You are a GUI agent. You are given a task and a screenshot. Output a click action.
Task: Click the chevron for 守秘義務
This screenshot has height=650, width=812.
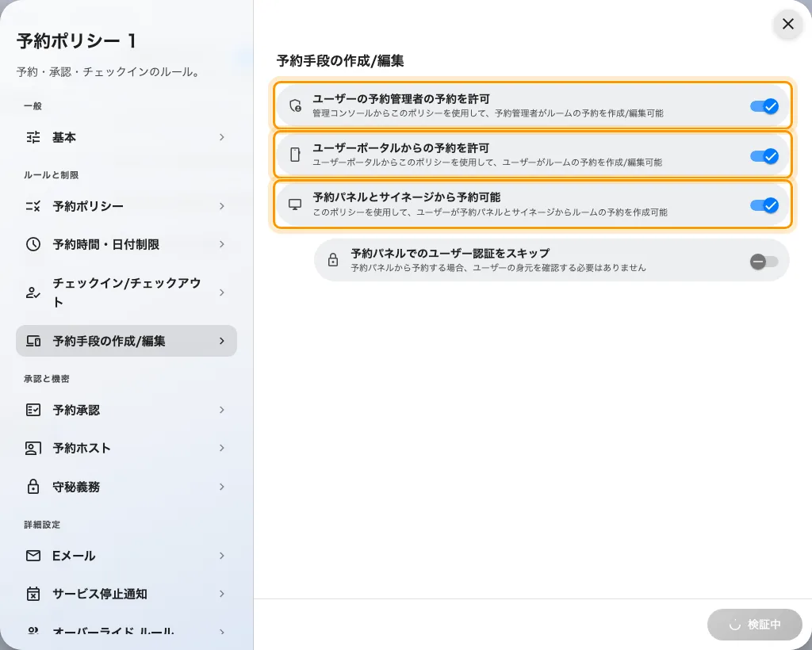coord(222,487)
